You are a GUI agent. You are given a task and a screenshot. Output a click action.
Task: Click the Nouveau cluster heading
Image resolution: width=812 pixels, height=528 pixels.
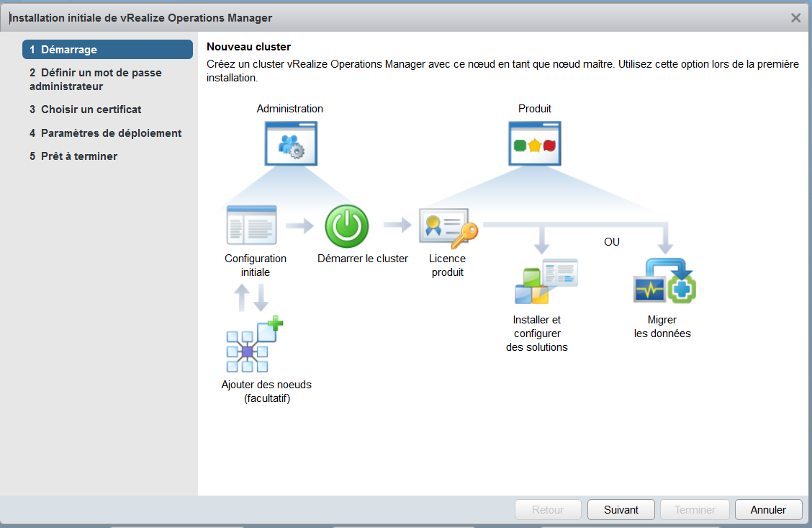248,47
